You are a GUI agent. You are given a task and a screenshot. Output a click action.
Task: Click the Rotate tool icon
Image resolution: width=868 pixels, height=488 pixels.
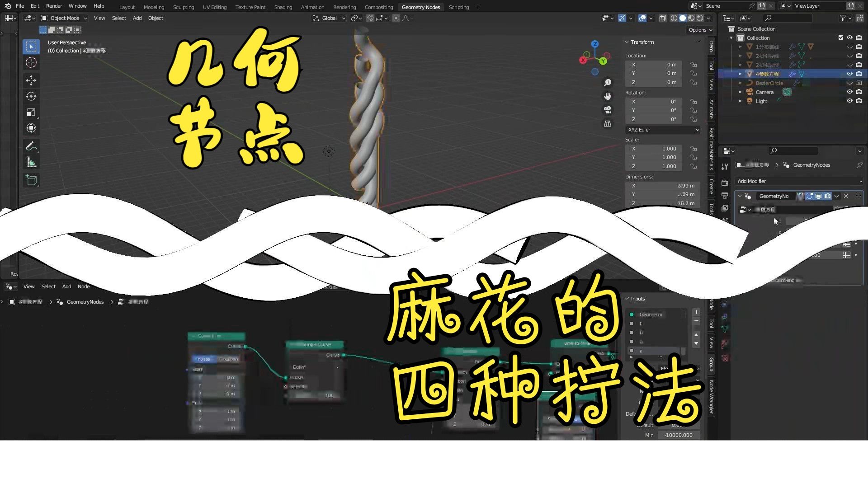coord(31,96)
